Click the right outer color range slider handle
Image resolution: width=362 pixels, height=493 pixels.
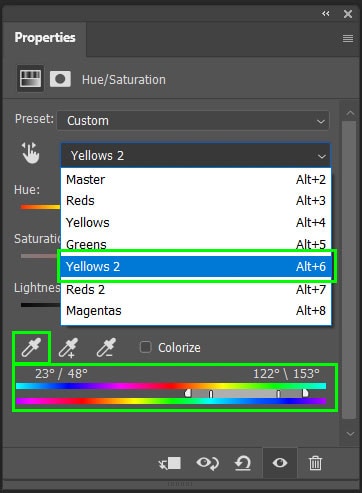coord(305,393)
